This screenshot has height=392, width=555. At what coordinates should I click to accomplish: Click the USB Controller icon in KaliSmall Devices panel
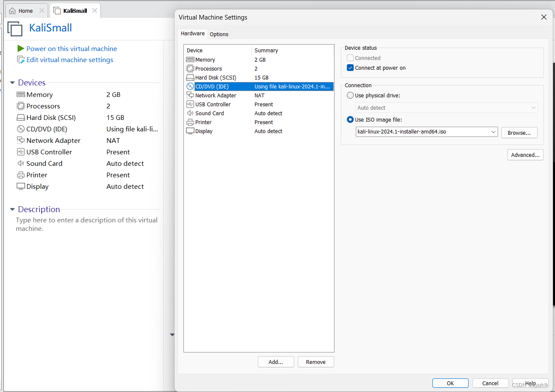(20, 152)
